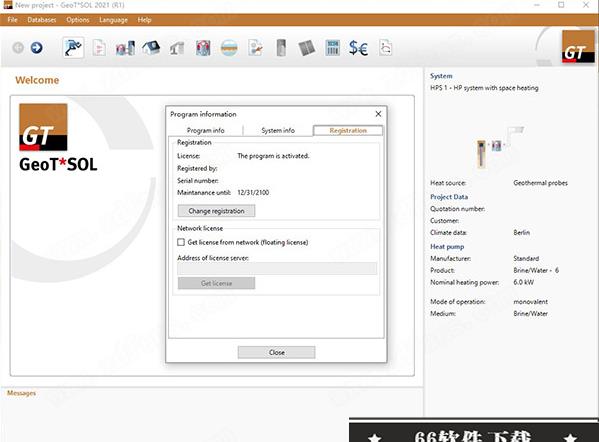Open the File menu
Image resolution: width=599 pixels, height=442 pixels.
pyautogui.click(x=12, y=20)
